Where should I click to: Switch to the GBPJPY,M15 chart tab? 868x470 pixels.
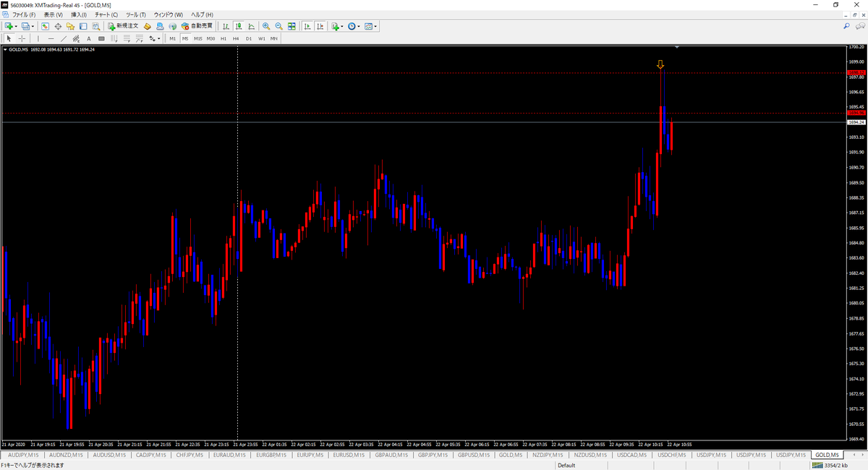[433, 455]
